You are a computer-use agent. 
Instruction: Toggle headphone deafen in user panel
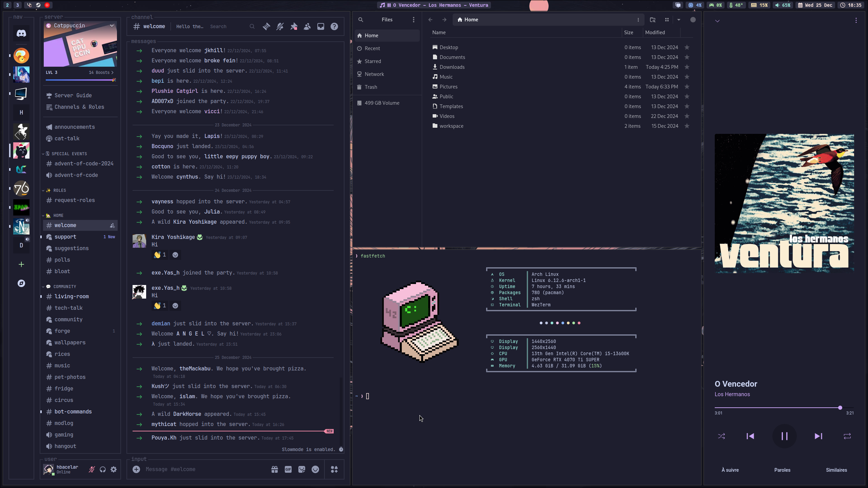tap(103, 469)
